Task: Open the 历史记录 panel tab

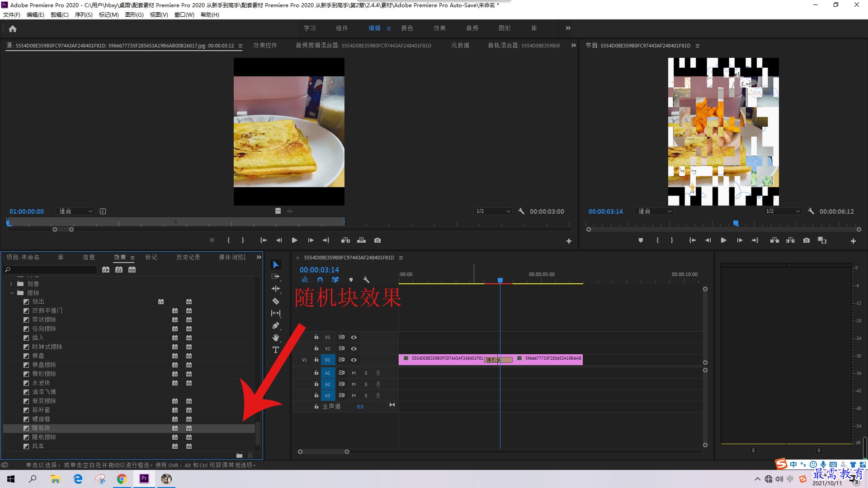Action: [188, 257]
